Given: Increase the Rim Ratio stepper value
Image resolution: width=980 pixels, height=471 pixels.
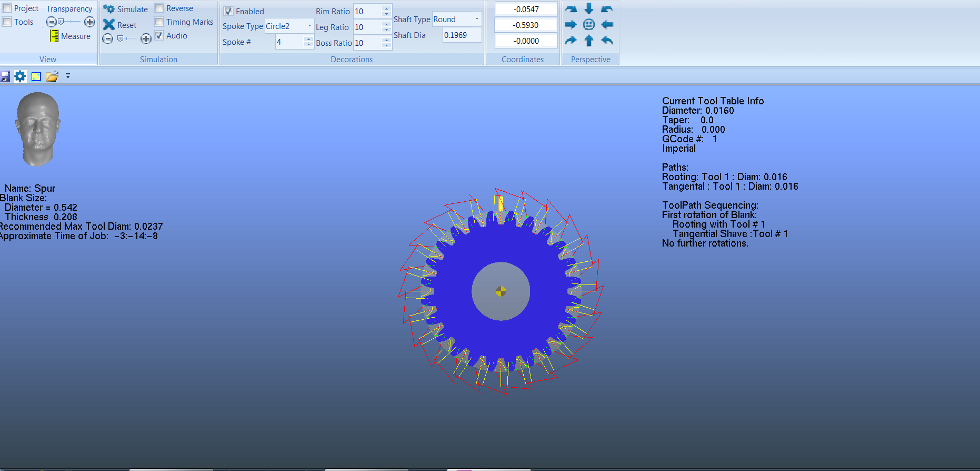Looking at the screenshot, I should click(386, 8).
